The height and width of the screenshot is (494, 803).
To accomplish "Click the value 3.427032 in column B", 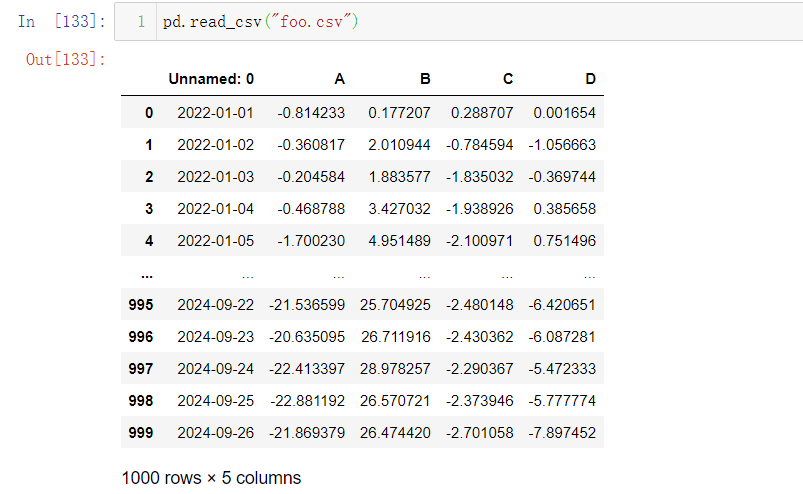I will [399, 209].
